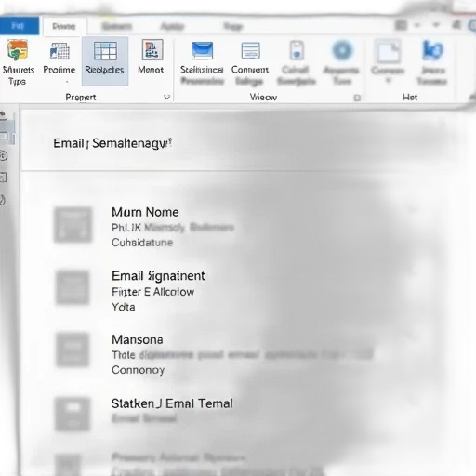The height and width of the screenshot is (476, 476).
Task: Click thumbnail beside Email Signainent
Action: (x=73, y=287)
